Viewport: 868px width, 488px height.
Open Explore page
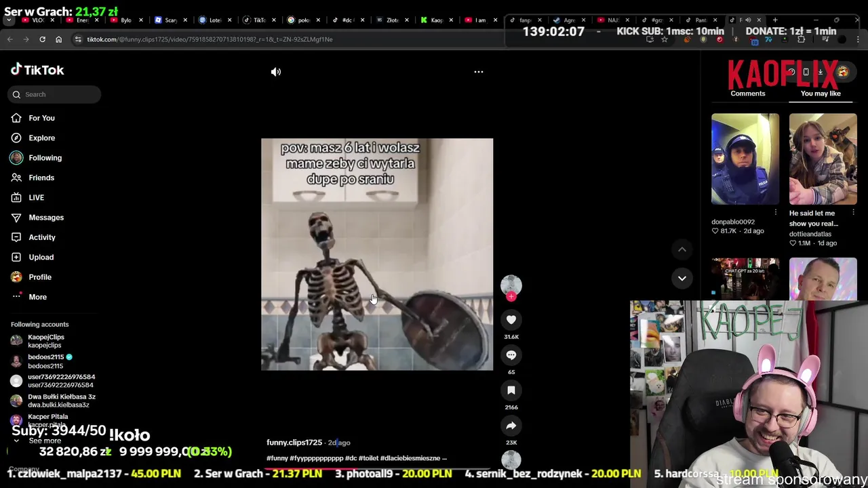[x=42, y=138]
